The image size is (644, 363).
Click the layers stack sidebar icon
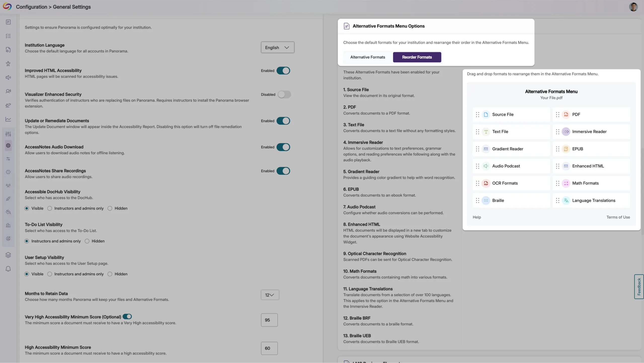[x=8, y=255]
